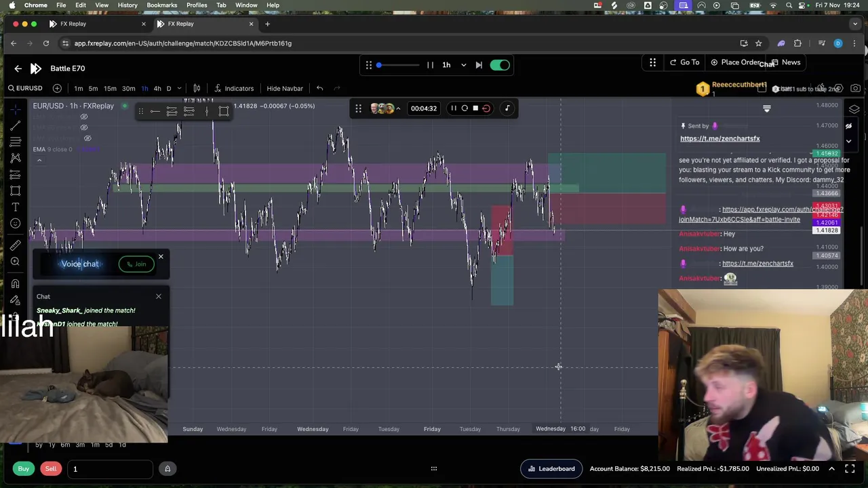Select the horizontal lines Fib tool
868x488 pixels.
(x=16, y=142)
